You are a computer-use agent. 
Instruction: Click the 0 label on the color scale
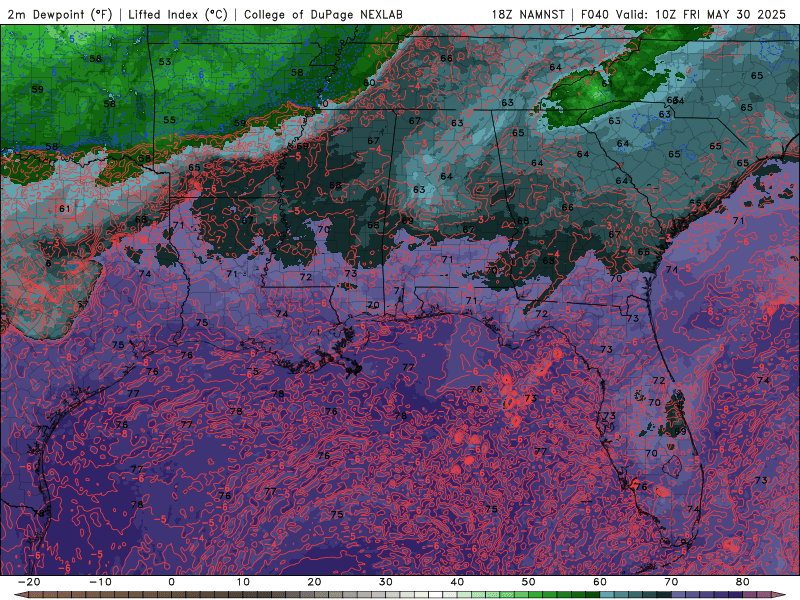[x=171, y=582]
